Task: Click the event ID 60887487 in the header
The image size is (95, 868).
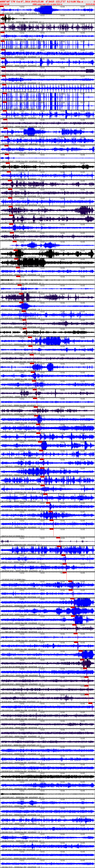Action: coord(7,2)
